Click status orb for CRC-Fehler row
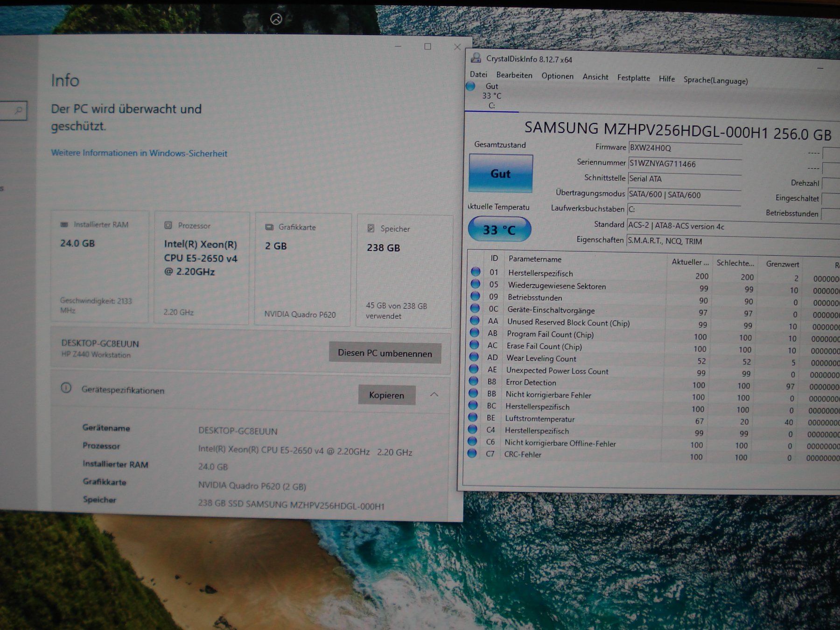Viewport: 840px width, 630px height. coord(472,453)
